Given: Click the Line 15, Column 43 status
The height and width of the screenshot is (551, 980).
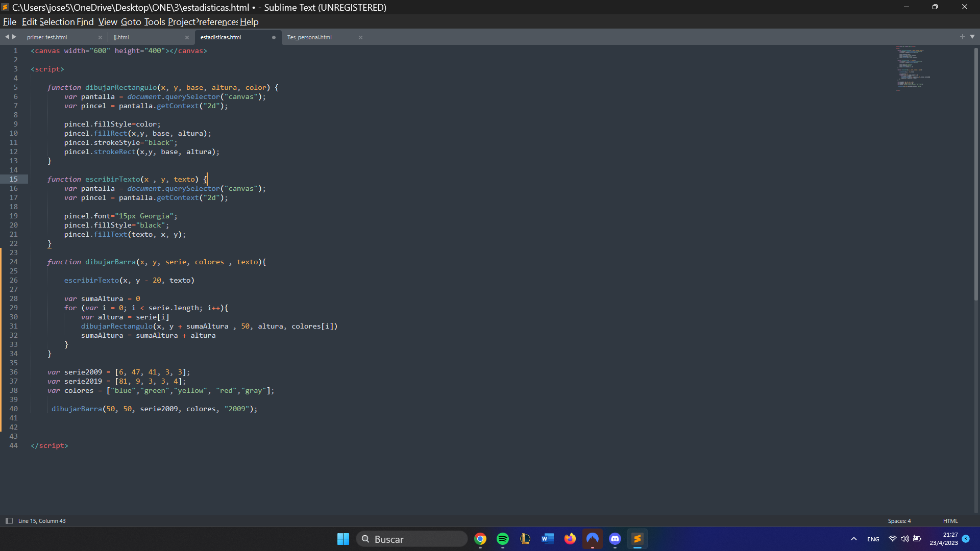Looking at the screenshot, I should pos(42,521).
